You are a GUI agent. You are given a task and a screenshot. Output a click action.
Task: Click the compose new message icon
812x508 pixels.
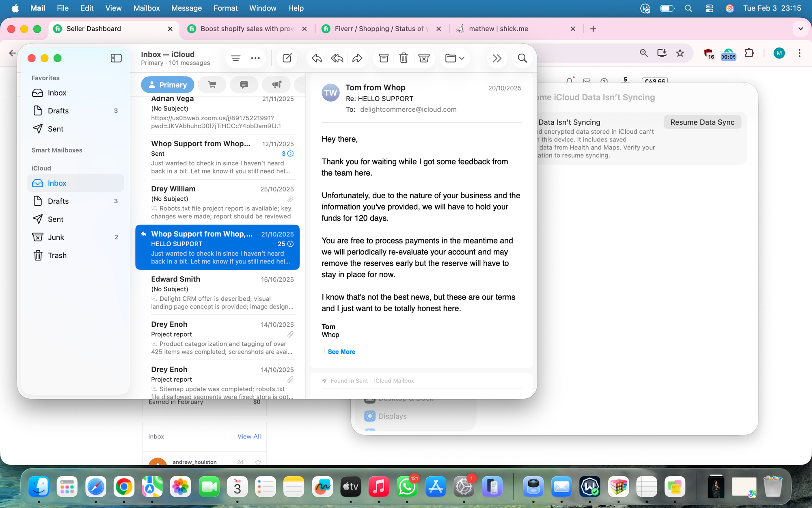click(x=287, y=58)
